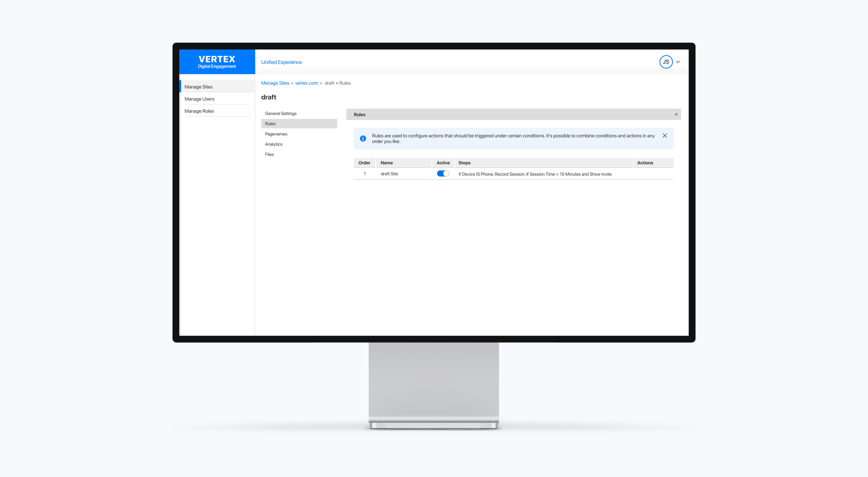Open the JS user avatar
The width and height of the screenshot is (868, 477).
pyautogui.click(x=665, y=62)
